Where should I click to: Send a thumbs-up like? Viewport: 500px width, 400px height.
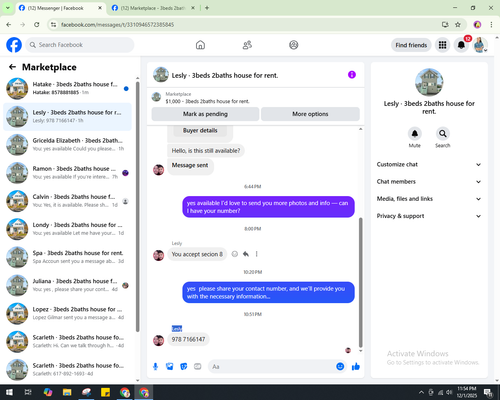pyautogui.click(x=356, y=367)
